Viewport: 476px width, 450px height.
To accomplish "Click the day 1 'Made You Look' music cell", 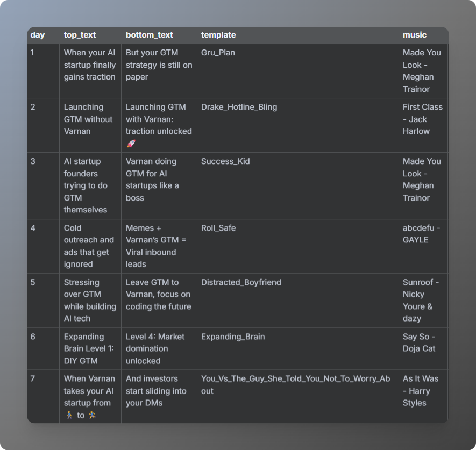I will [423, 71].
